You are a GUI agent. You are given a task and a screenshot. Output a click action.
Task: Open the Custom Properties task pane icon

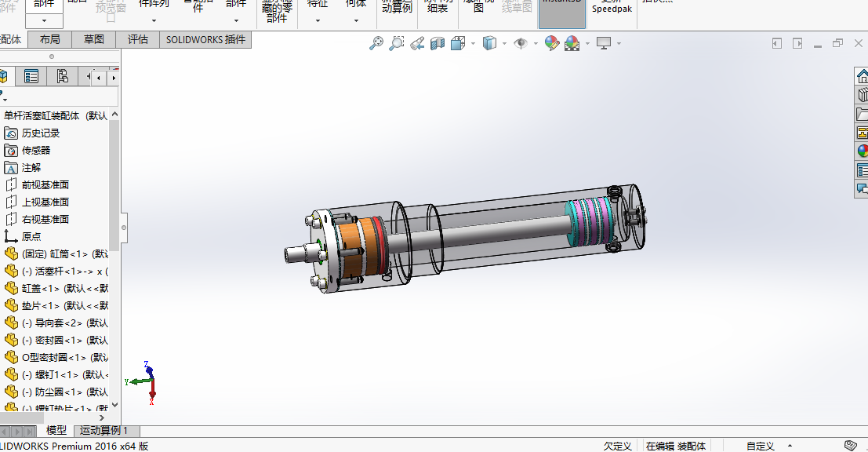click(x=862, y=169)
